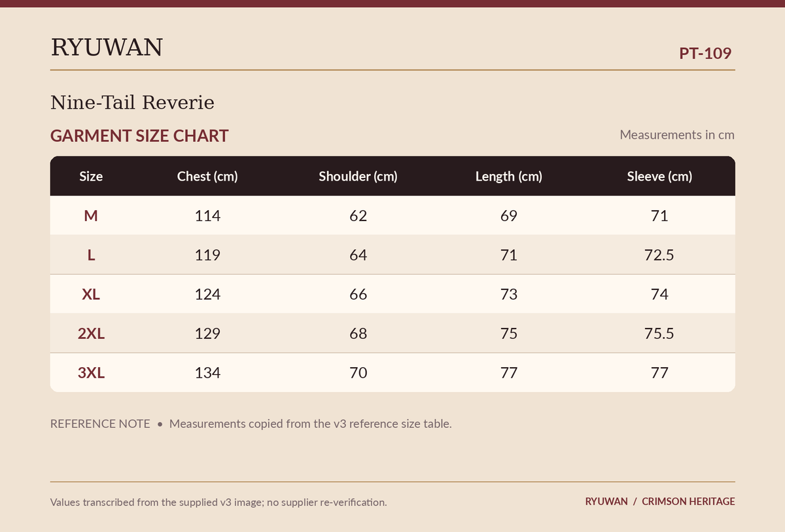Click the Measurements in cm label
The image size is (785, 532).
(677, 135)
